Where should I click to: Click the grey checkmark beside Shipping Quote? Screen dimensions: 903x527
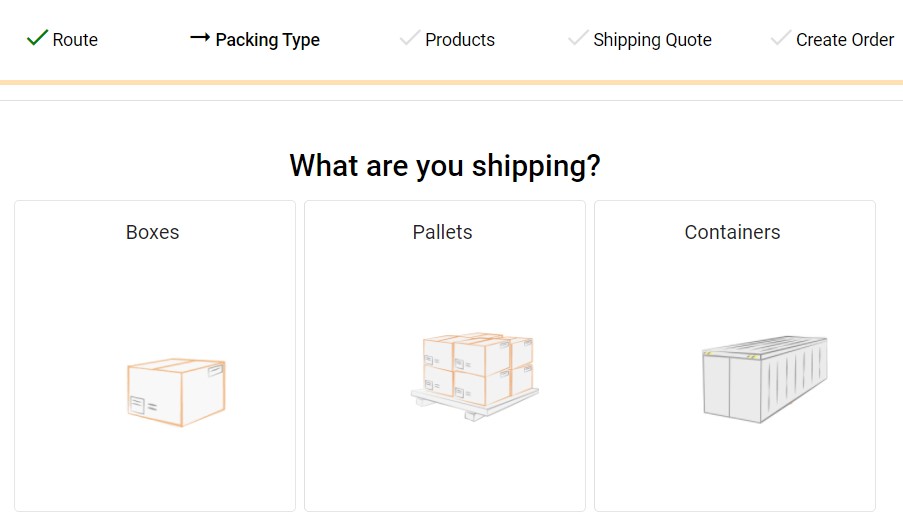578,37
